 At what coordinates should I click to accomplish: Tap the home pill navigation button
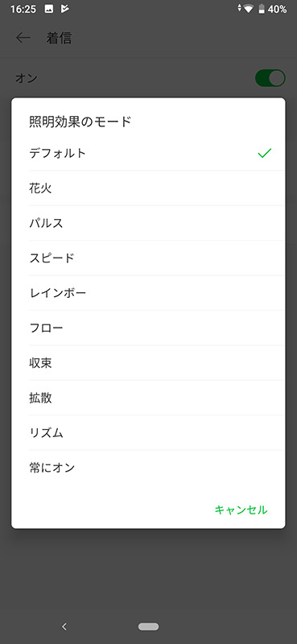coord(148,626)
